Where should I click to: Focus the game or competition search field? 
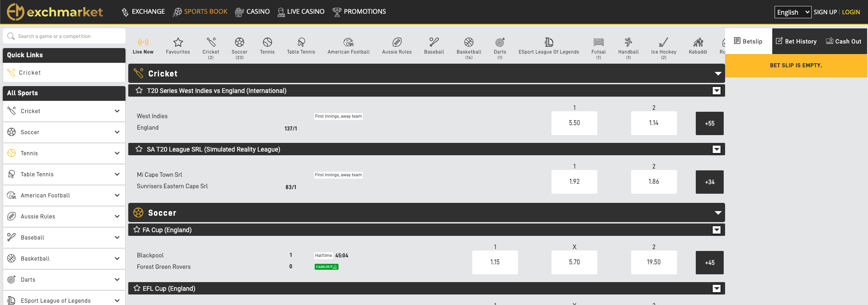pyautogui.click(x=64, y=36)
